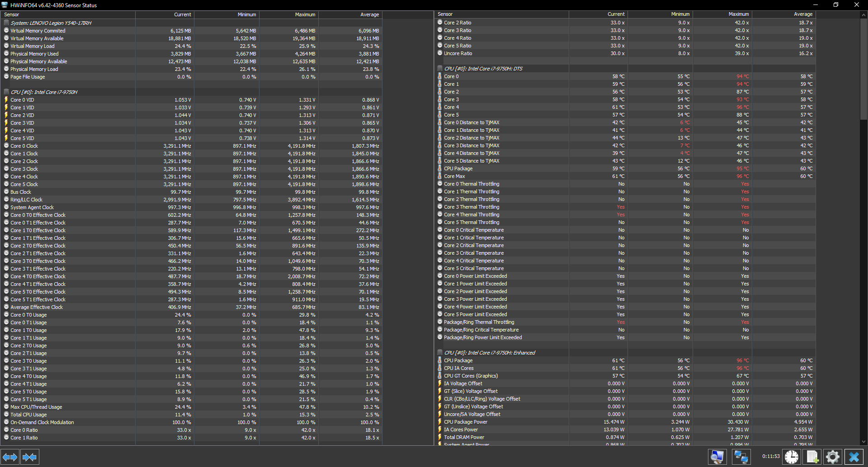Select the Core 2 T0 Effective Clock row
Viewport: 868px width, 467px height.
coord(192,246)
